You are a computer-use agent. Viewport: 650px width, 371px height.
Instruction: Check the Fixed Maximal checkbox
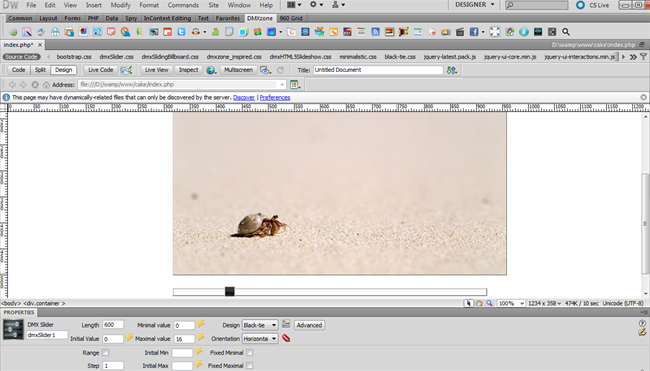point(249,365)
